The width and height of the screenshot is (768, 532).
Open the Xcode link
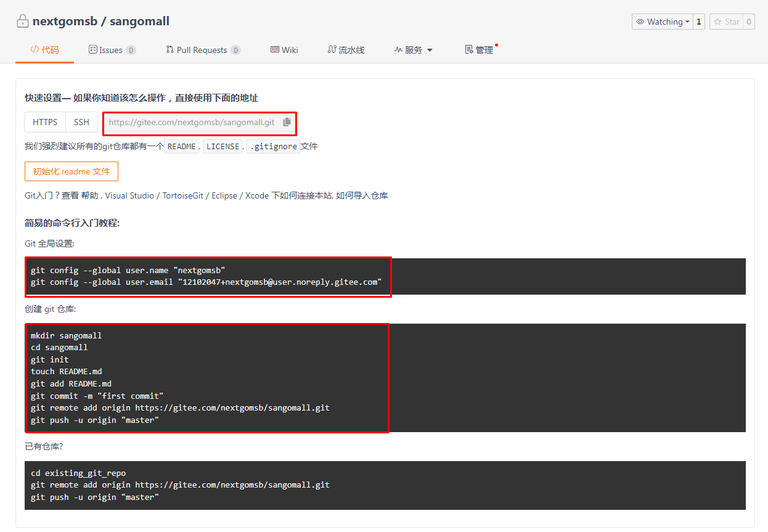pos(257,195)
